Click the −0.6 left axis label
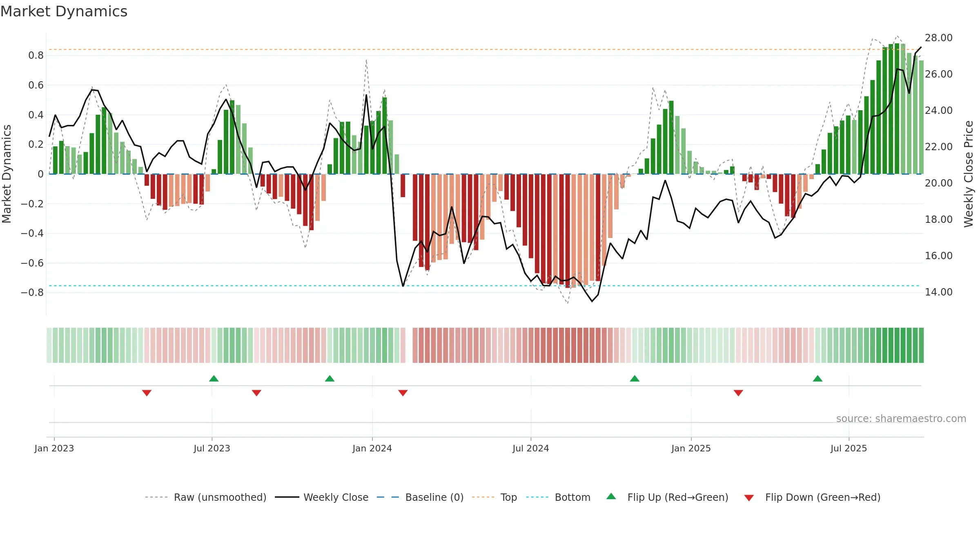The width and height of the screenshot is (980, 551). pyautogui.click(x=32, y=263)
